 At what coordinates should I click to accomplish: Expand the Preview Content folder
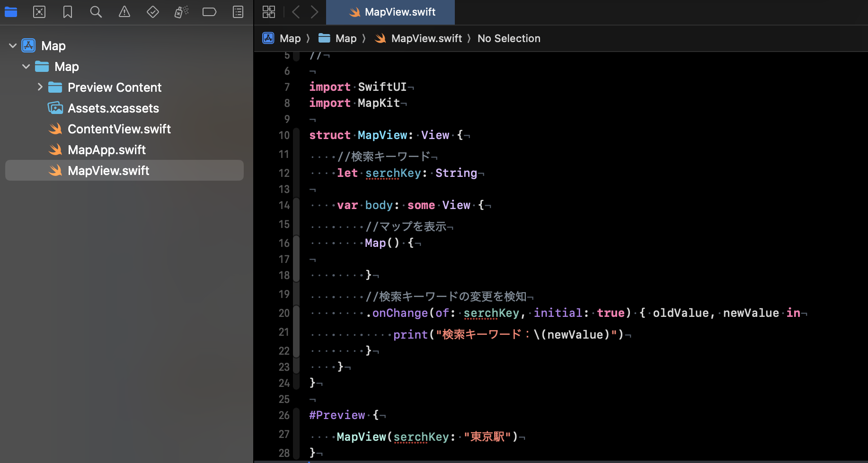40,87
